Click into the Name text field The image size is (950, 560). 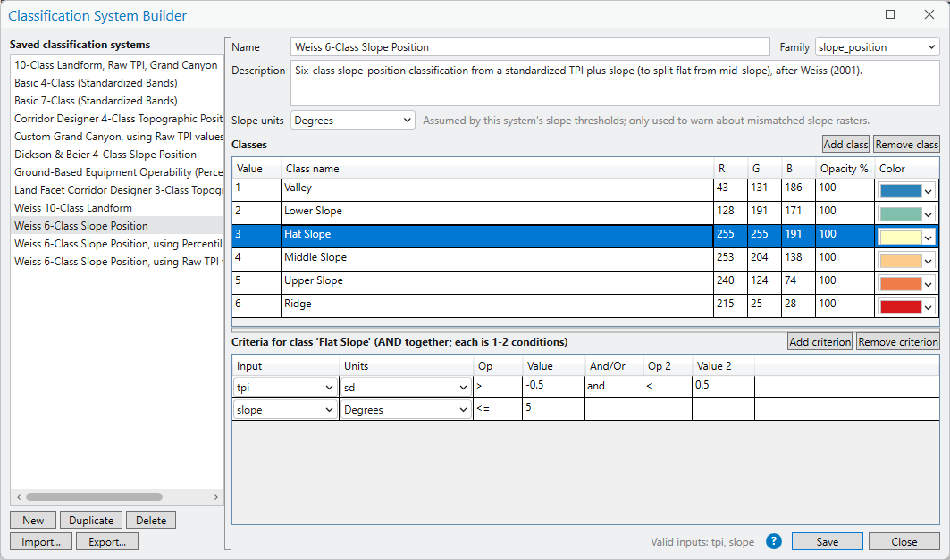point(530,47)
